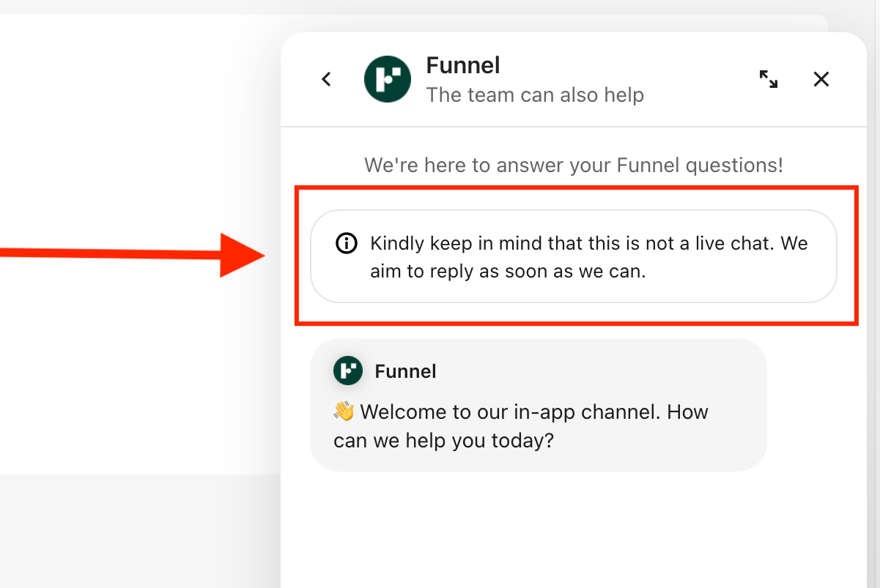Click the chat header bar area

click(x=574, y=78)
